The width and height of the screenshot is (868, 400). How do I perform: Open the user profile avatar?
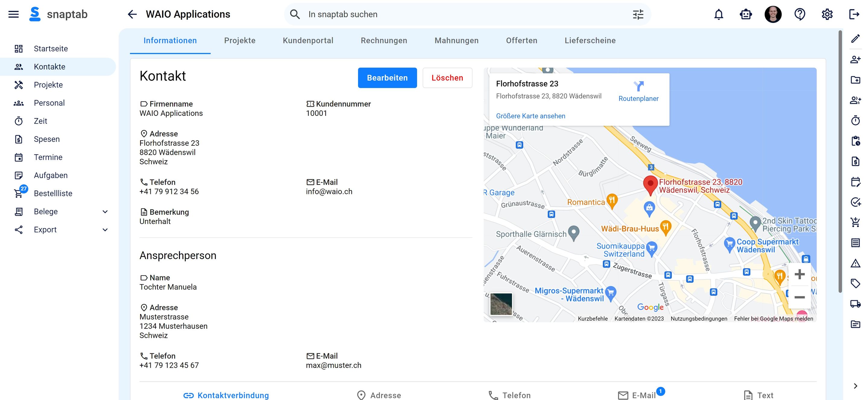(773, 14)
